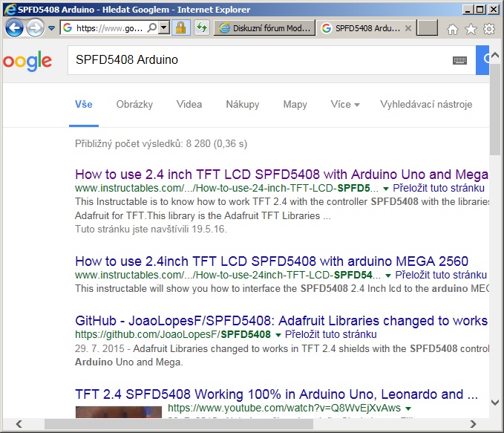The height and width of the screenshot is (433, 504).
Task: Click Přeložit tuto stránku for Uno and Mega result
Action: (x=439, y=188)
